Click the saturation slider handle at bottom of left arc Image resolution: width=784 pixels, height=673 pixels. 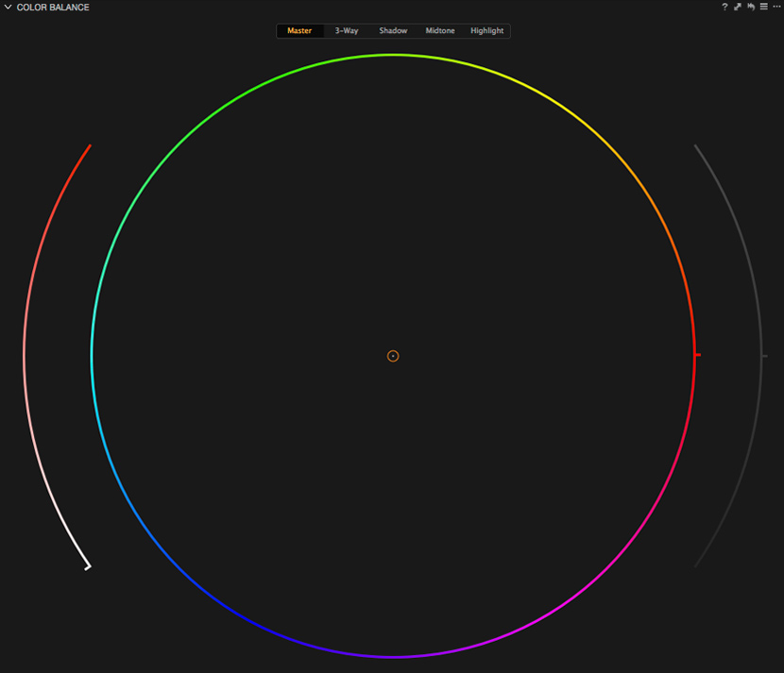coord(88,567)
